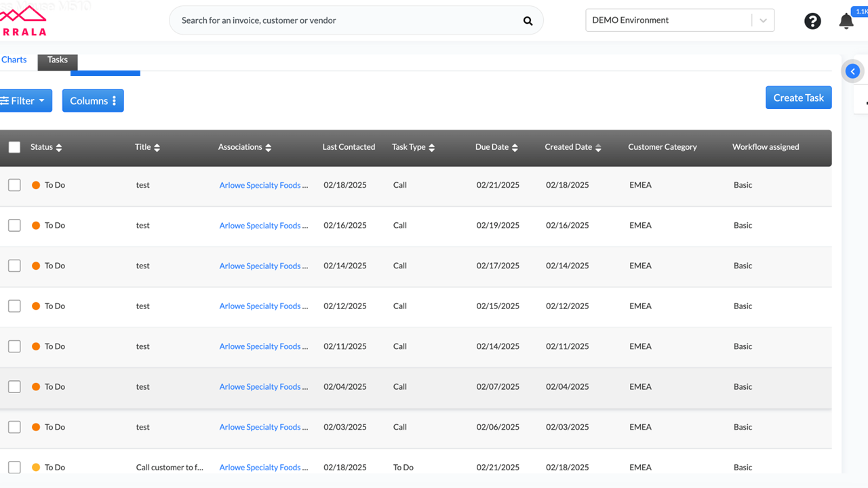Sort table by Created Date column

(598, 148)
